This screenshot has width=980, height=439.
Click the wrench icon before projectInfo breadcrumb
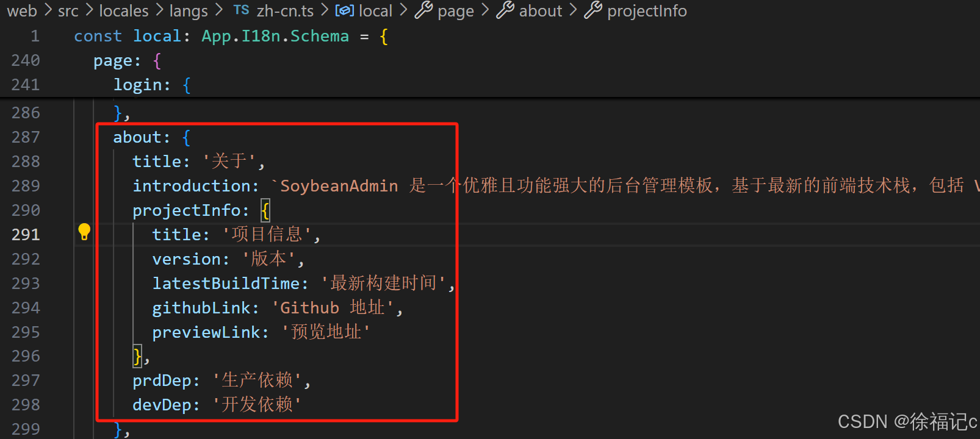[x=593, y=10]
